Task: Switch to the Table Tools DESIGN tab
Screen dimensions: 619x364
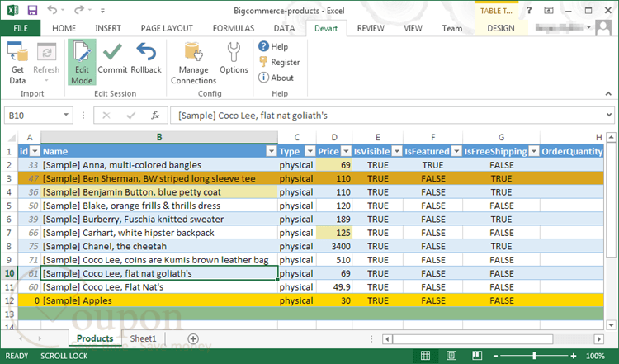Action: pyautogui.click(x=501, y=28)
